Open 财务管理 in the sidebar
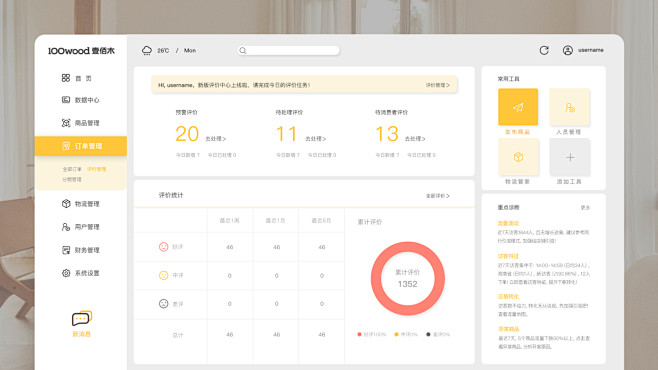 81,250
